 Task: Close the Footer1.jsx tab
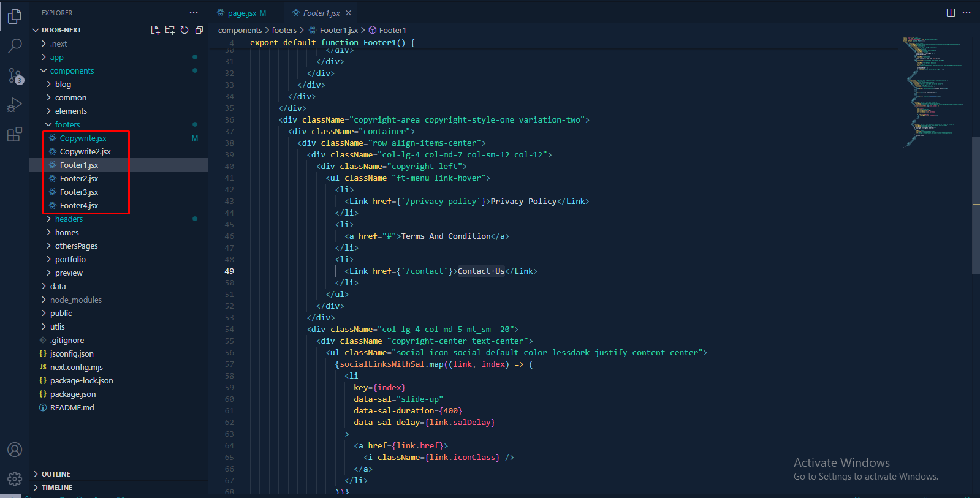(348, 13)
